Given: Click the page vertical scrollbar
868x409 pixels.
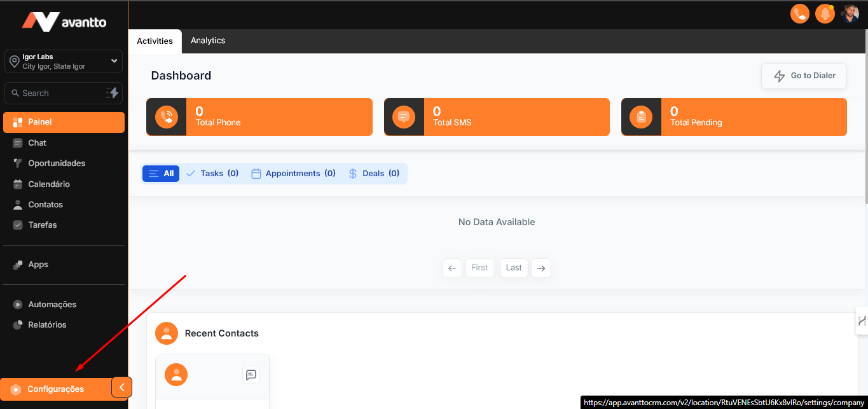Looking at the screenshot, I should click(864, 127).
